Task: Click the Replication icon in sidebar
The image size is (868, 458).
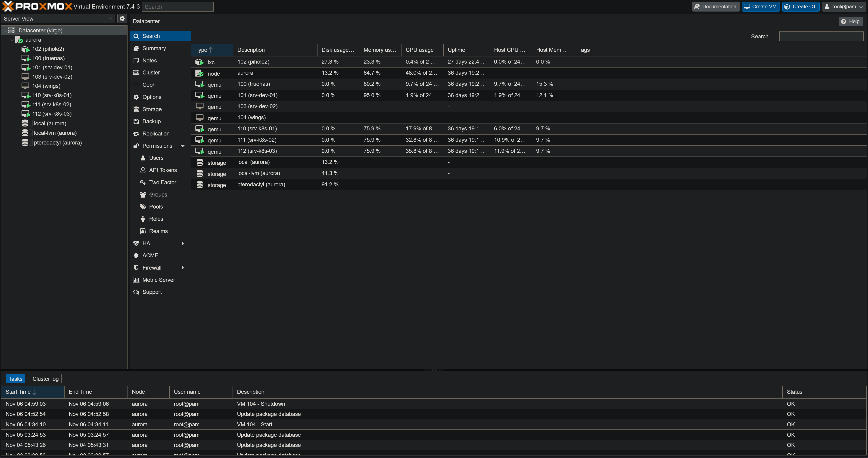Action: [x=136, y=134]
